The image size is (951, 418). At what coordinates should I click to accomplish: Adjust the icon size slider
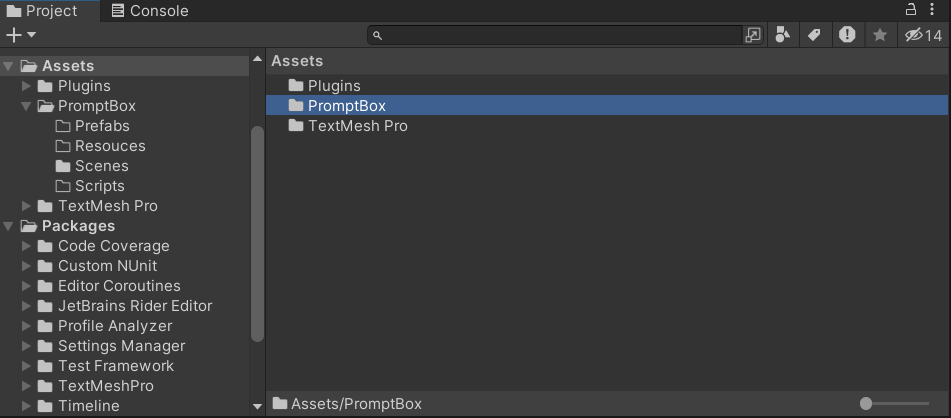point(866,404)
